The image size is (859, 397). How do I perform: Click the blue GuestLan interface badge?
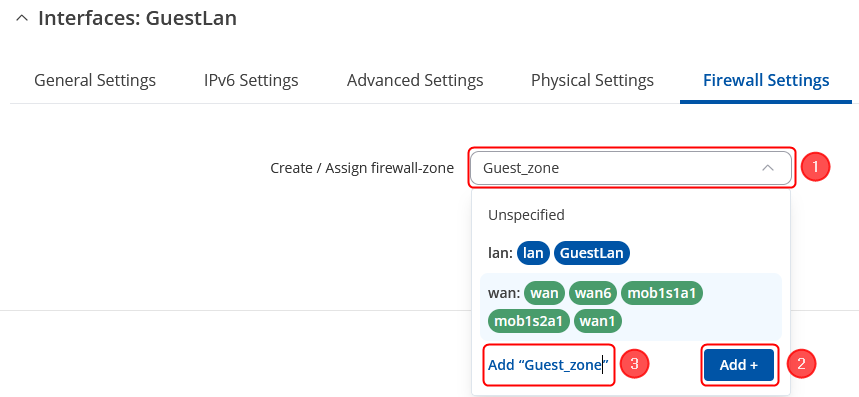(592, 253)
